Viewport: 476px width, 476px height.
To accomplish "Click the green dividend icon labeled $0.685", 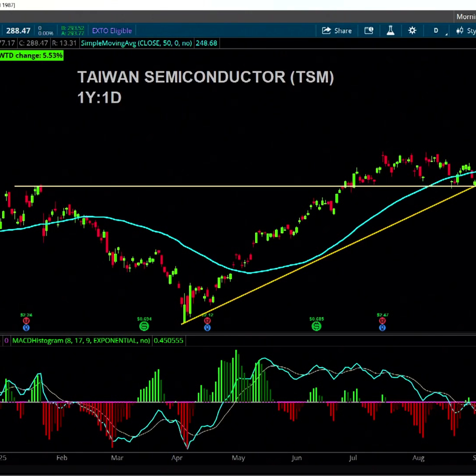I will pos(317,326).
